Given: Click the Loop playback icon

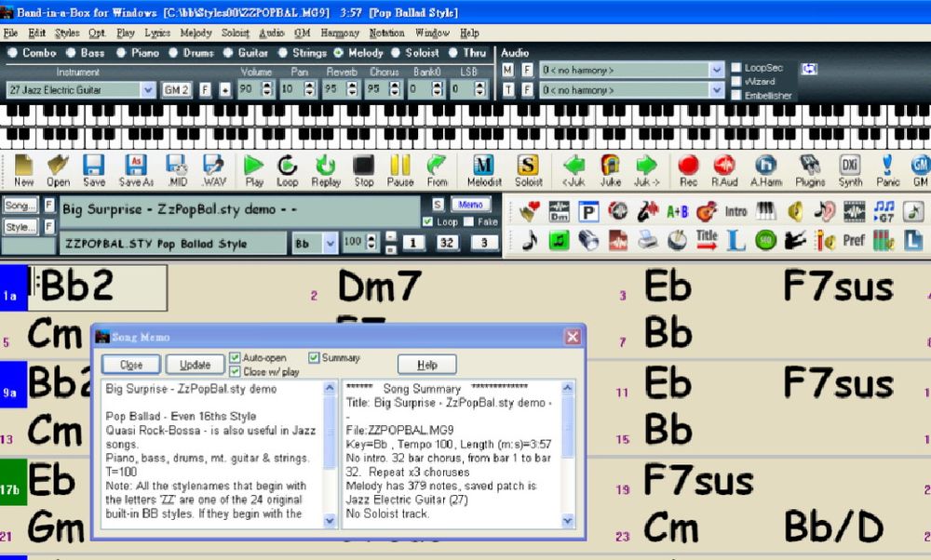Looking at the screenshot, I should tap(288, 171).
